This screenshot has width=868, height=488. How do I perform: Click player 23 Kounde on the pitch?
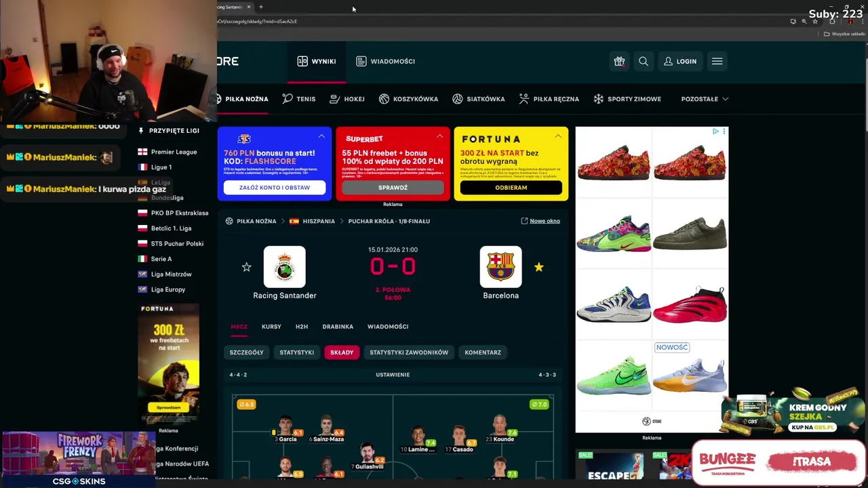499,427
